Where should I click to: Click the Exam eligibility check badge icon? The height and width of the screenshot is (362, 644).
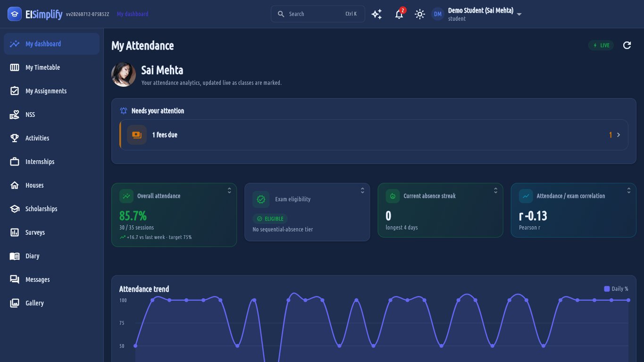point(261,199)
